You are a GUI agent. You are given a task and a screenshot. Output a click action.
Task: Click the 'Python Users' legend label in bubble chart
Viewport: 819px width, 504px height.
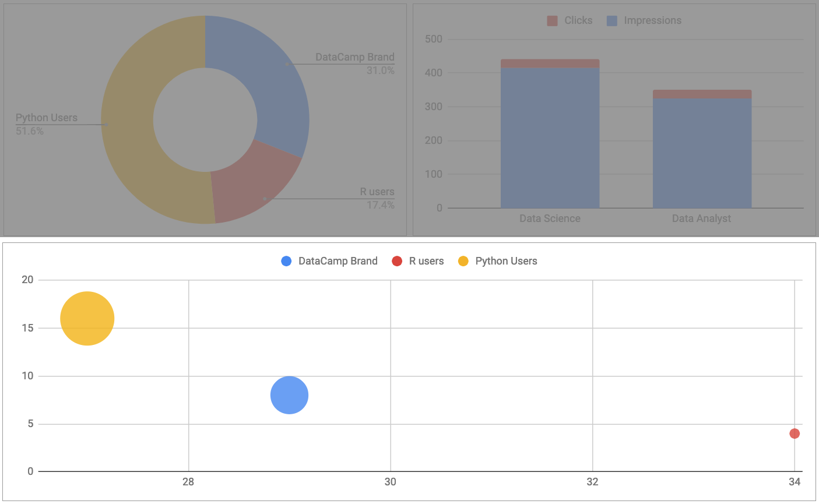tap(507, 261)
